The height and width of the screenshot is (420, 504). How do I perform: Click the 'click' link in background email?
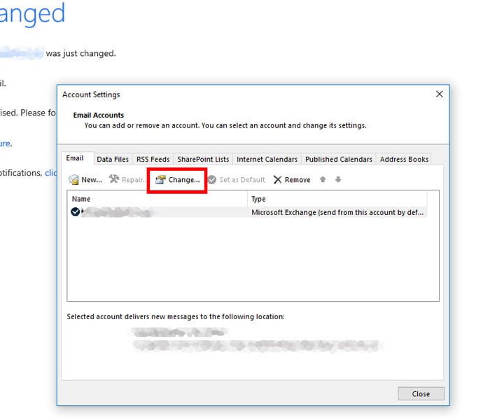tap(51, 173)
